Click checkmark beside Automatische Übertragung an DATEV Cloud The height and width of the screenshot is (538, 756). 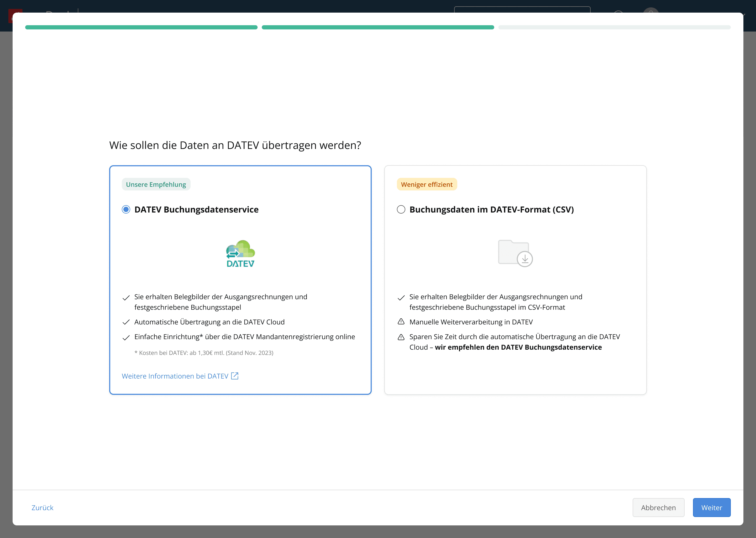coord(126,322)
